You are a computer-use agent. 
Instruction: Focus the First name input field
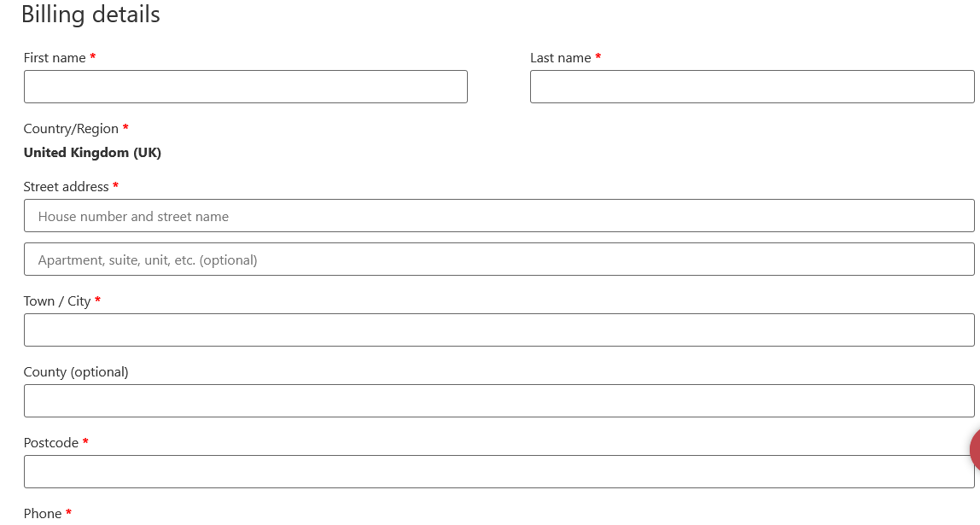(x=246, y=86)
